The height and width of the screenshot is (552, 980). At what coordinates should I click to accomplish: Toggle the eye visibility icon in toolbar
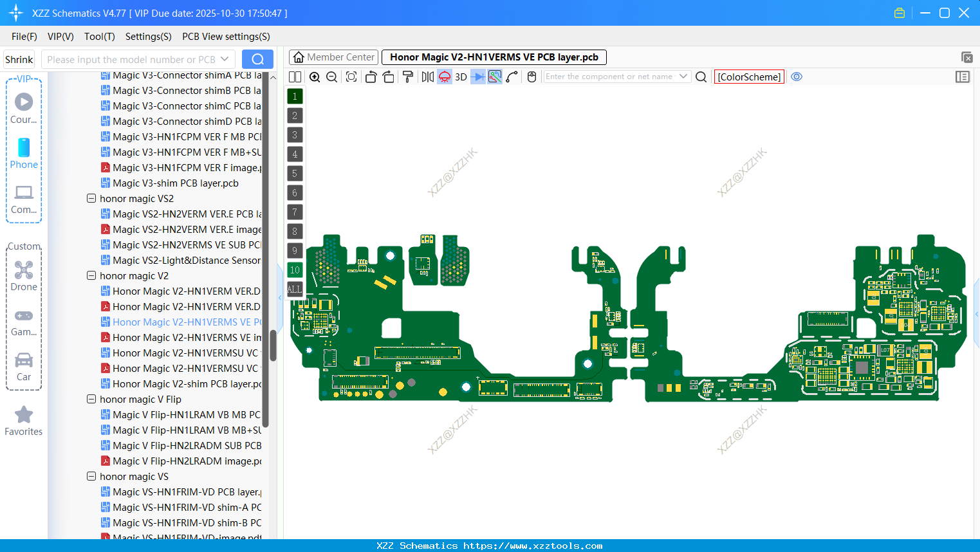point(797,77)
